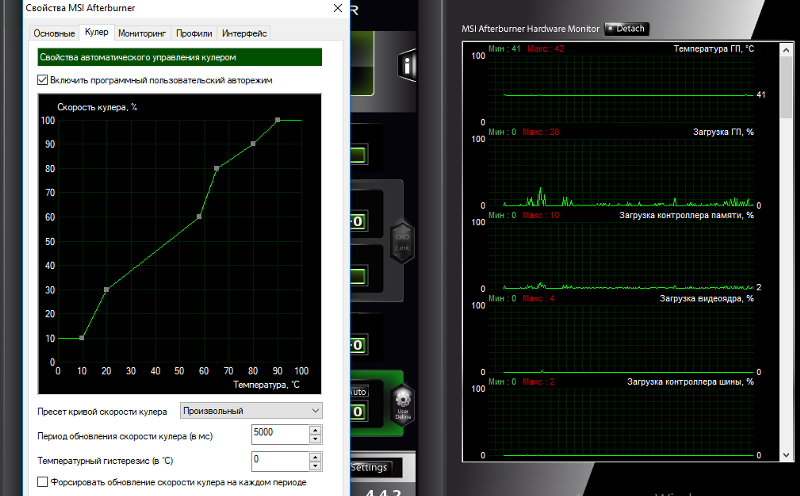Click the Скорость кулера, % axis label
Screen dimensions: 800x496
[x=97, y=107]
